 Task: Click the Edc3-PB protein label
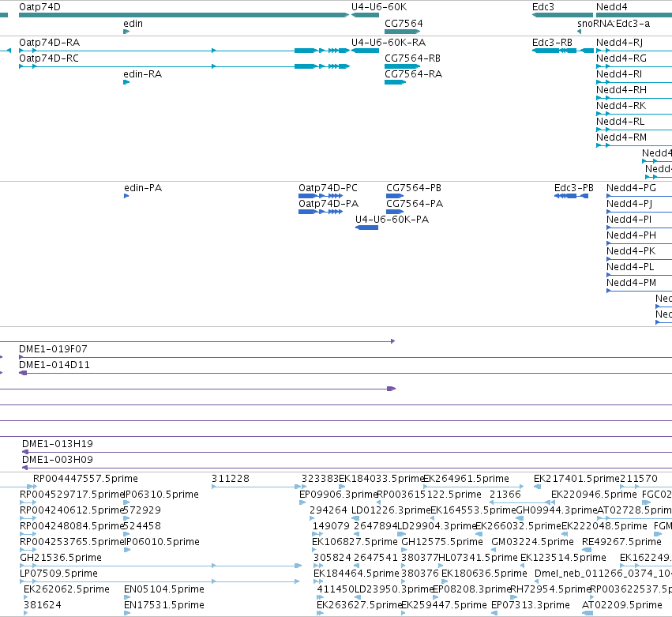pos(574,188)
